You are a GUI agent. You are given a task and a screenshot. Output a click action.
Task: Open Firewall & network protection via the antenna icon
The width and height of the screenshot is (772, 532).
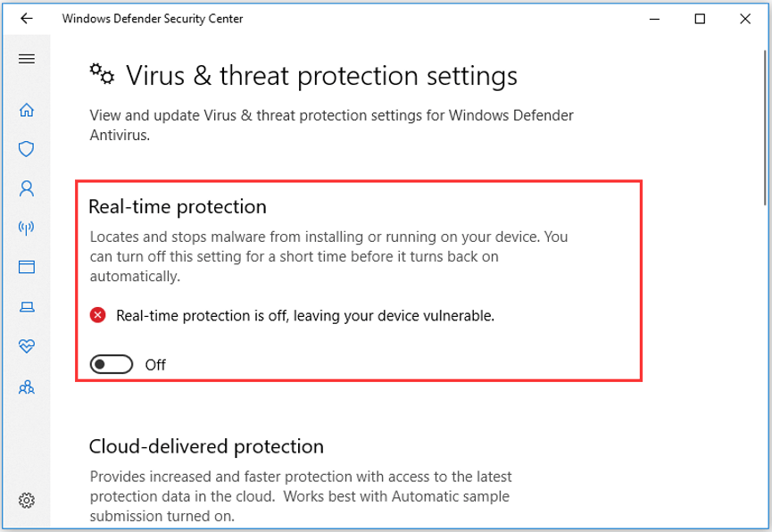(x=27, y=228)
